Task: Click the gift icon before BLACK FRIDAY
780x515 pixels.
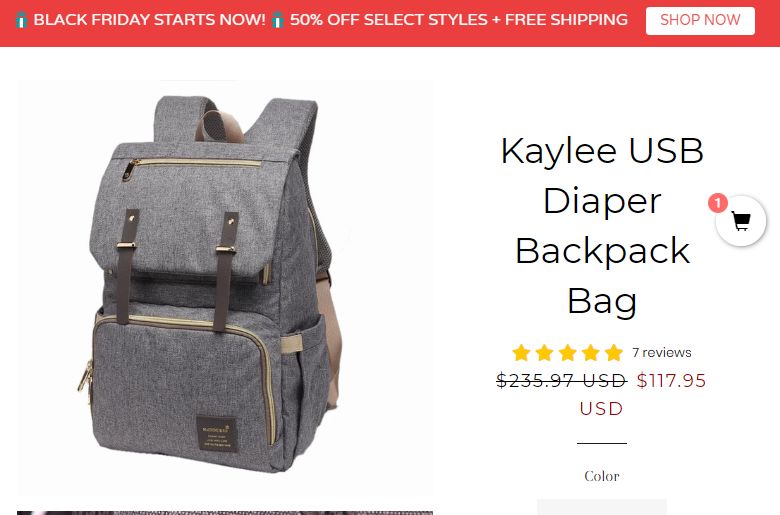Action: pos(21,20)
